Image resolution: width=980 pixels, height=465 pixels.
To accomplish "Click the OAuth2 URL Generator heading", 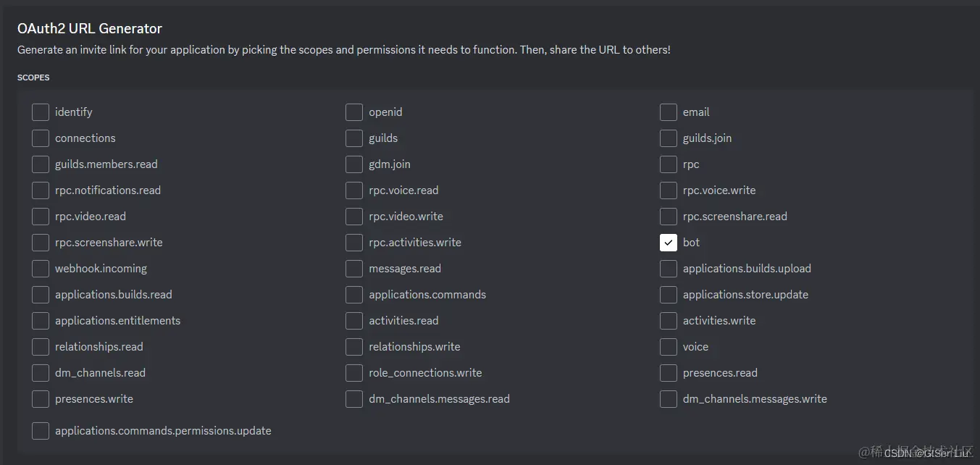I will (90, 28).
